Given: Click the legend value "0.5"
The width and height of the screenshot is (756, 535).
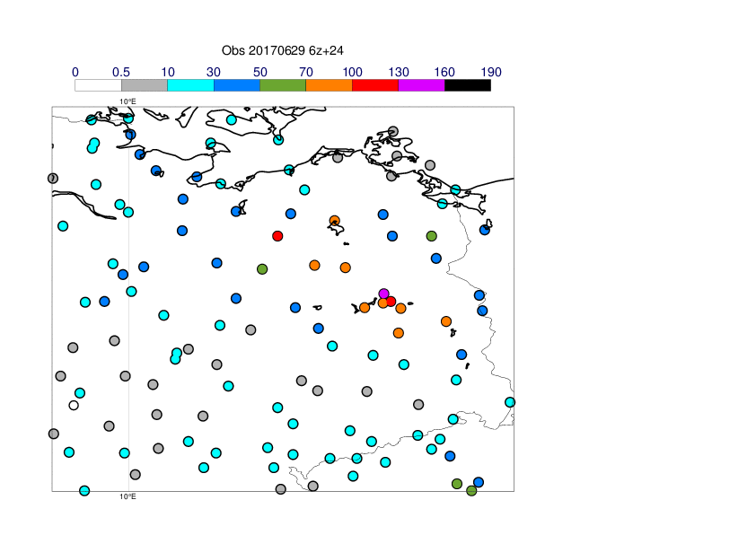Looking at the screenshot, I should (x=121, y=73).
